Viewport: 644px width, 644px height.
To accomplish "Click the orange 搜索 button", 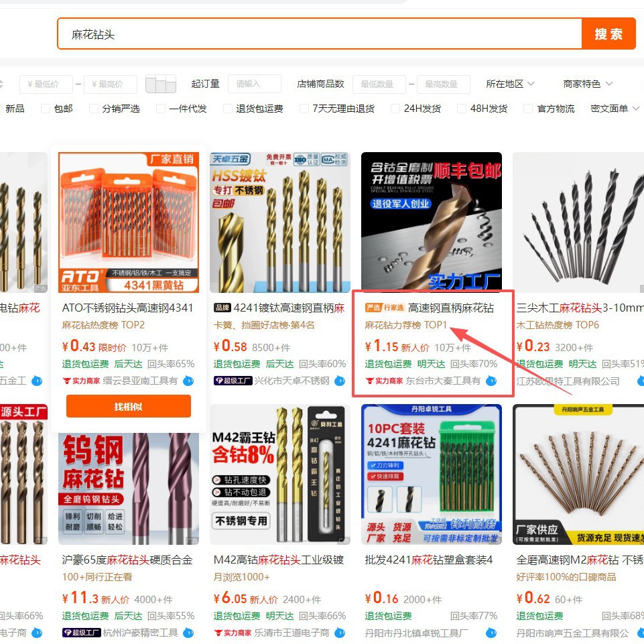I will point(608,34).
